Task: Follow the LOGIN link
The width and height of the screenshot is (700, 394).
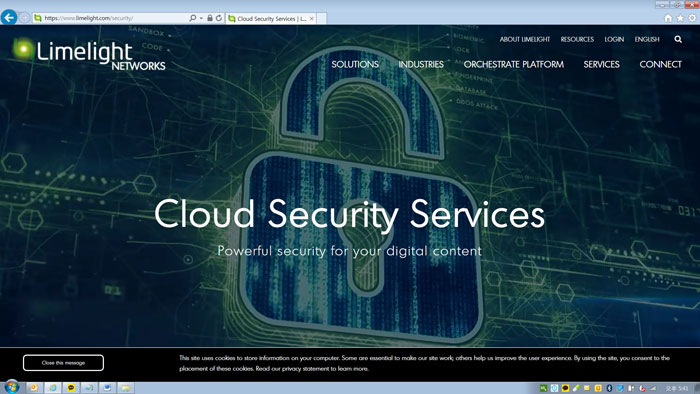Action: tap(614, 39)
